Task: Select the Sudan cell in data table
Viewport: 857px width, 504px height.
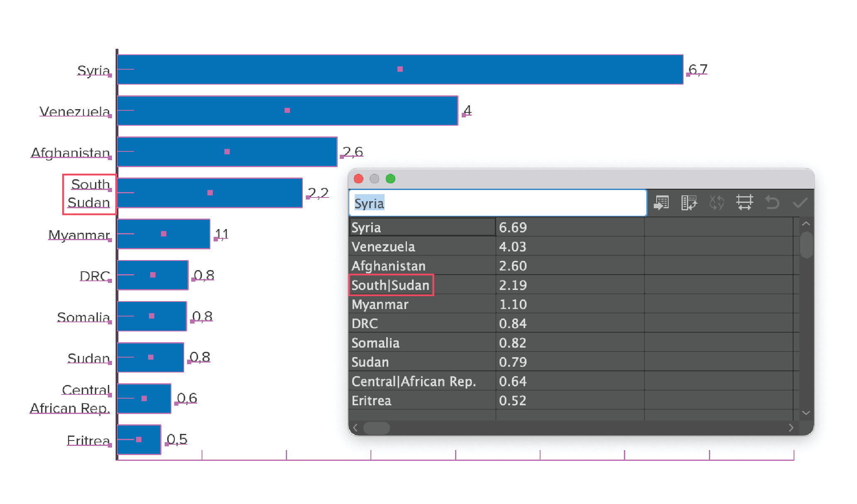Action: click(422, 362)
